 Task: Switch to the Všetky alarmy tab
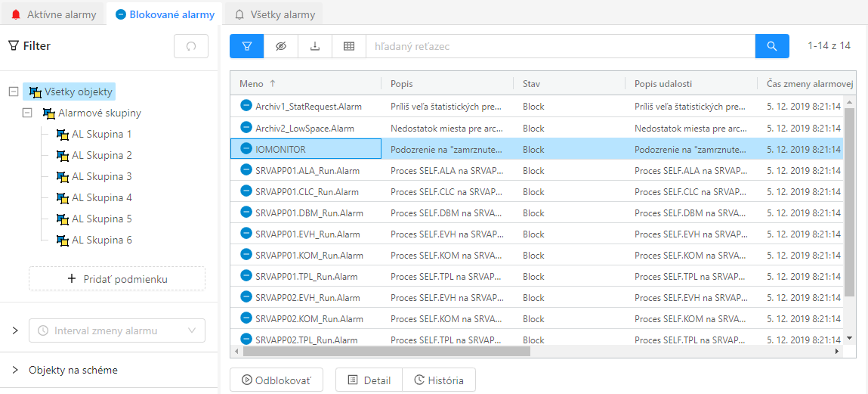(275, 14)
